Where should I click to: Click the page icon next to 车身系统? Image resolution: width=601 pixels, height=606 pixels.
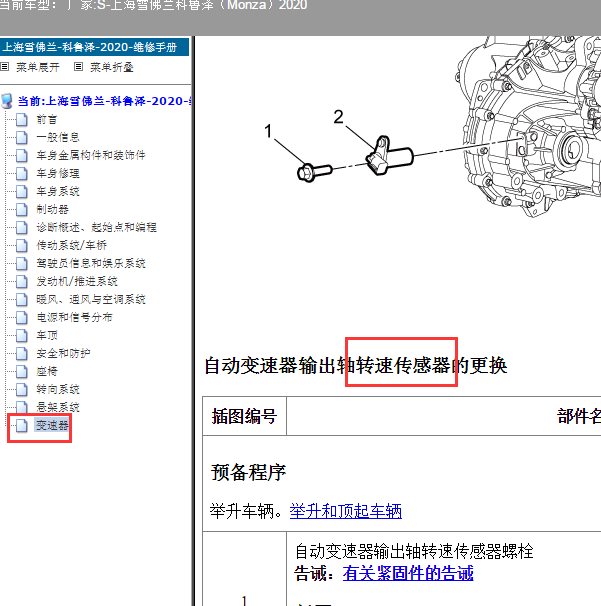[x=22, y=191]
